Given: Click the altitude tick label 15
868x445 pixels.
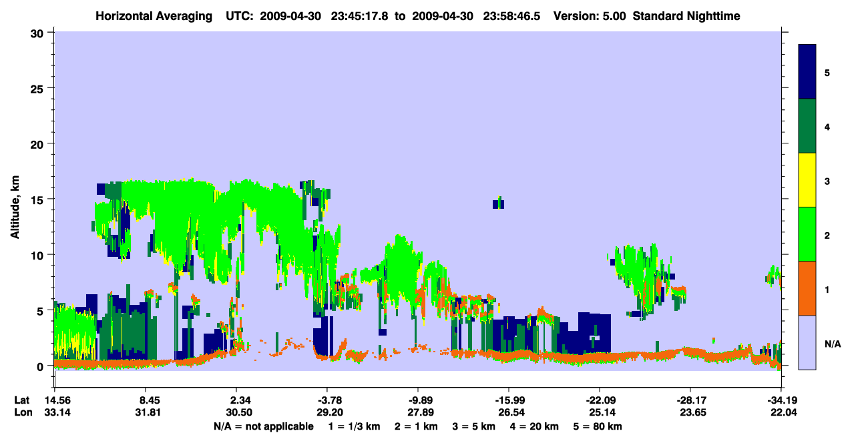Looking at the screenshot, I should click(38, 199).
